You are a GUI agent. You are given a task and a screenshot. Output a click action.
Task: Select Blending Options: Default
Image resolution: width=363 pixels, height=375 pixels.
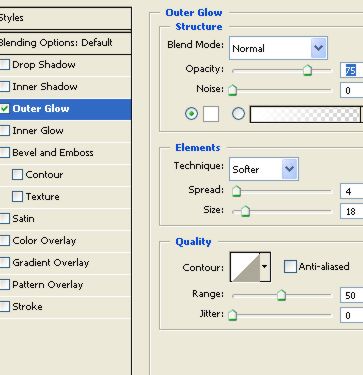(x=65, y=43)
